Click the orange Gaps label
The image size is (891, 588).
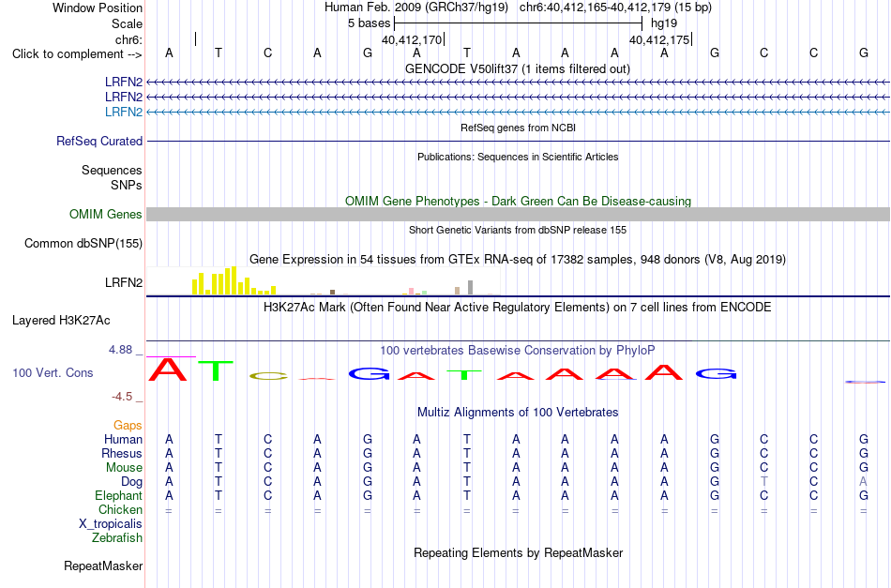[128, 425]
